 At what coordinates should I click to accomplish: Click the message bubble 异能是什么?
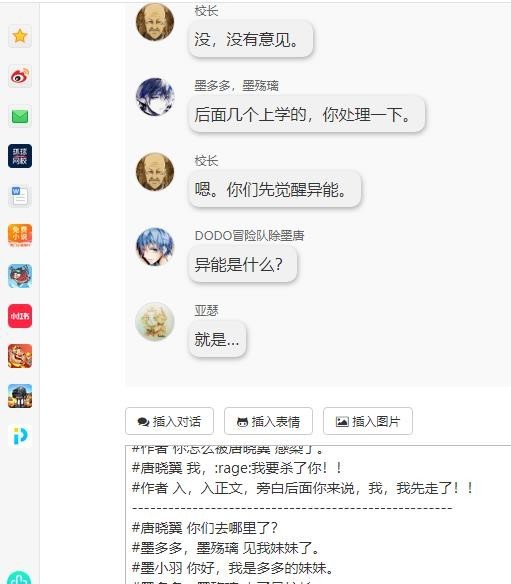click(243, 265)
